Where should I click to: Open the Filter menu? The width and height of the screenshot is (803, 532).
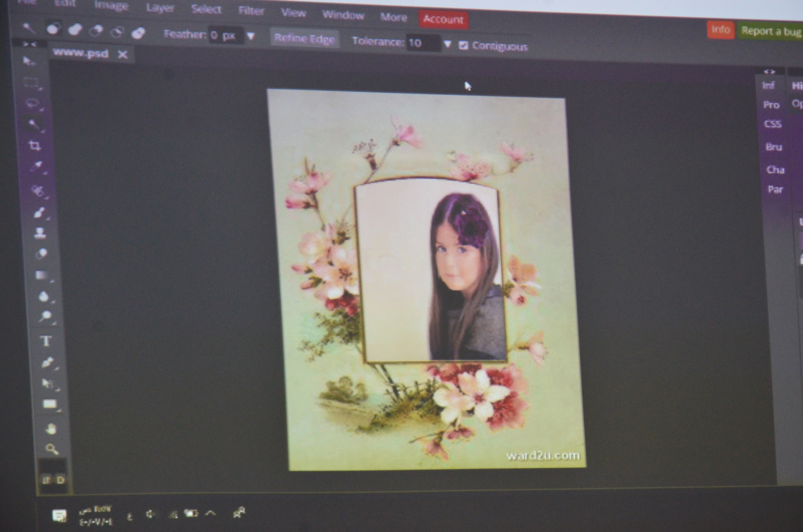coord(251,11)
